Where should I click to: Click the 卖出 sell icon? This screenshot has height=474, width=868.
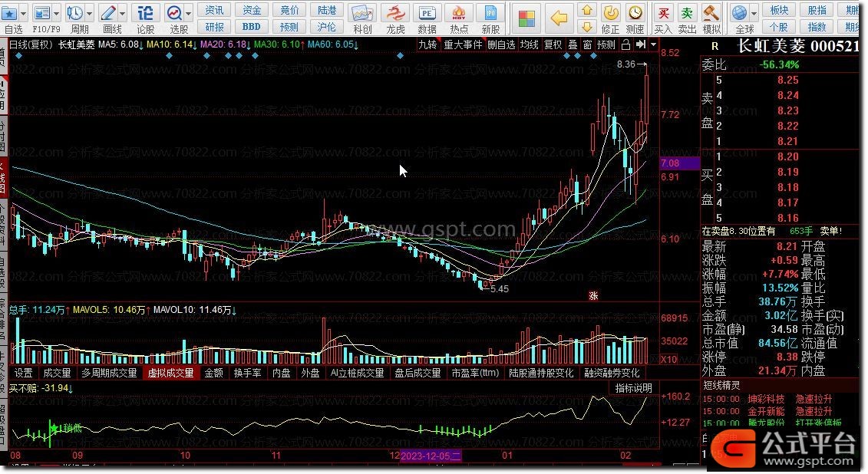pyautogui.click(x=687, y=12)
